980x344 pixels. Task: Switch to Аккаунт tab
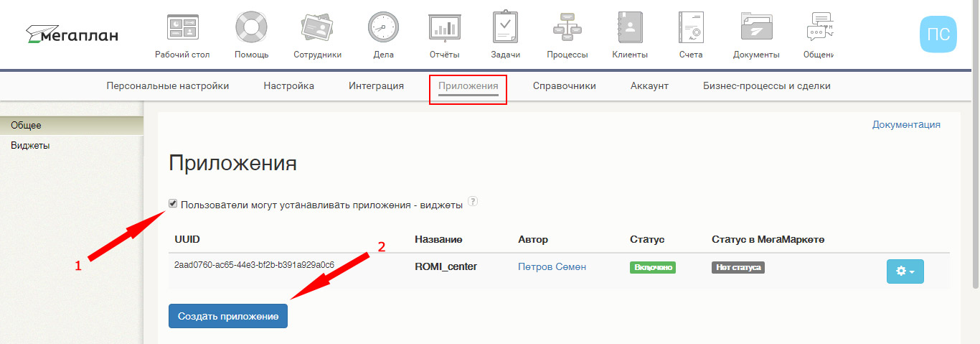(x=649, y=85)
